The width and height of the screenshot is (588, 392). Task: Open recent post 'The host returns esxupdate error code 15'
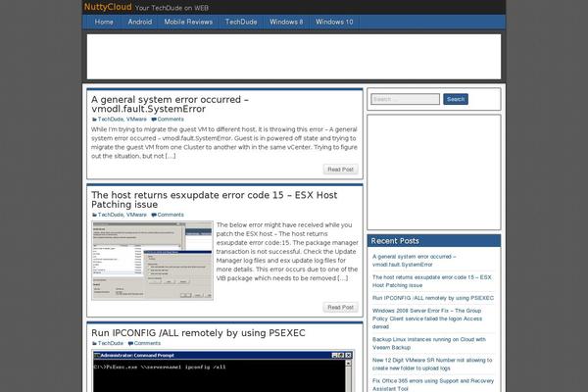click(432, 281)
